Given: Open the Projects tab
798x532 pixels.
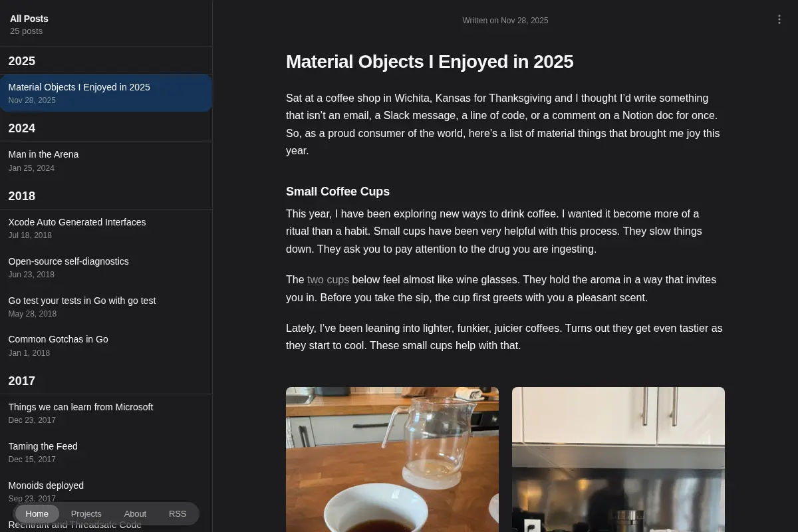Looking at the screenshot, I should coord(86,513).
